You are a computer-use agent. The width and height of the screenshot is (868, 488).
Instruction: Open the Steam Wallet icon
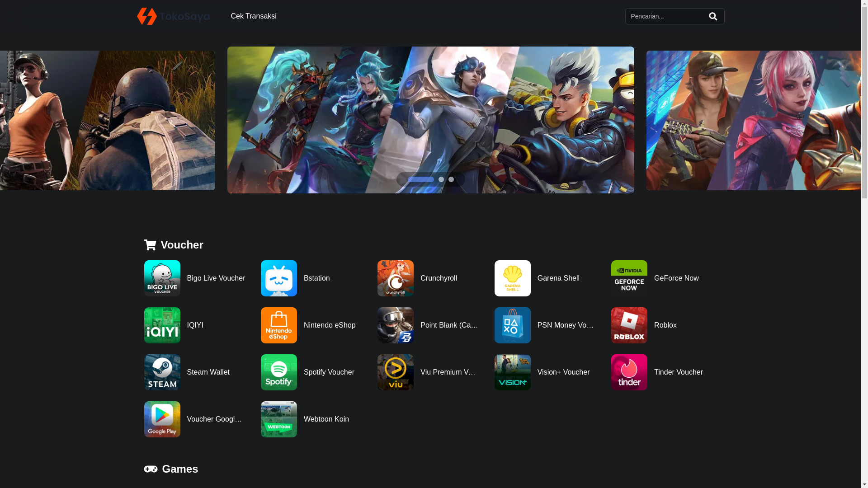click(162, 372)
